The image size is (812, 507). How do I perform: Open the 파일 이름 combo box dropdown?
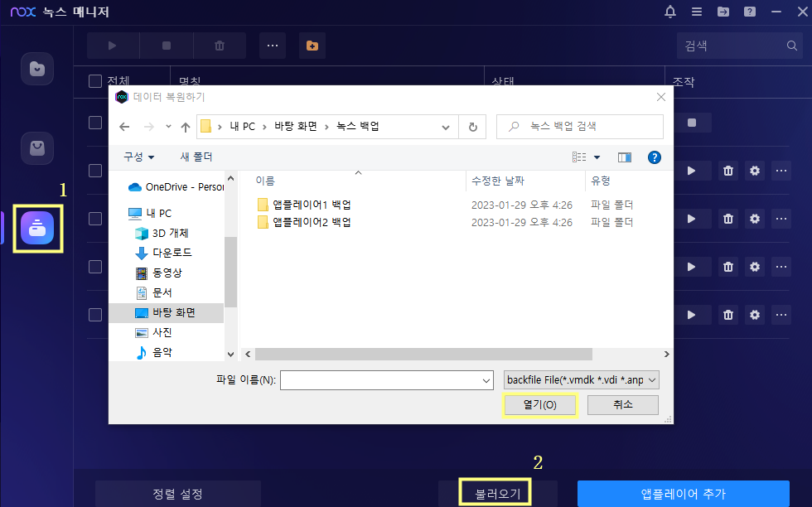point(486,380)
